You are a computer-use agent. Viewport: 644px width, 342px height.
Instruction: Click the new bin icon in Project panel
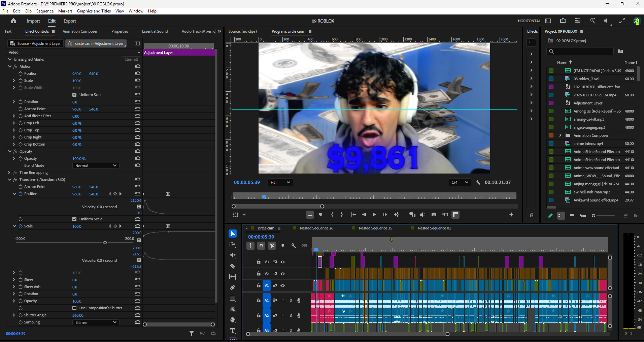coord(620,51)
